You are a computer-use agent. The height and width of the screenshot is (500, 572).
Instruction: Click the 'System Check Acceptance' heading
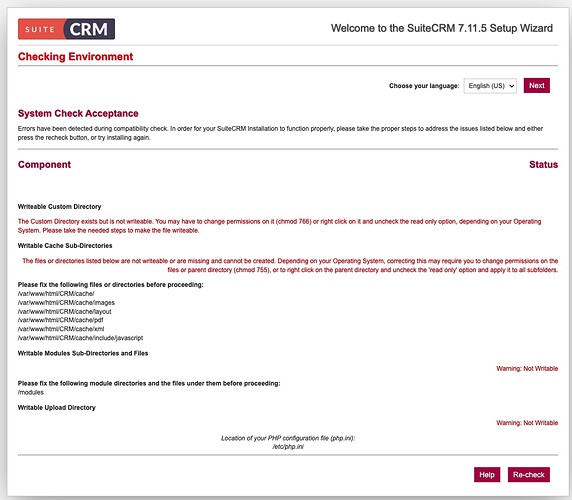[x=78, y=113]
